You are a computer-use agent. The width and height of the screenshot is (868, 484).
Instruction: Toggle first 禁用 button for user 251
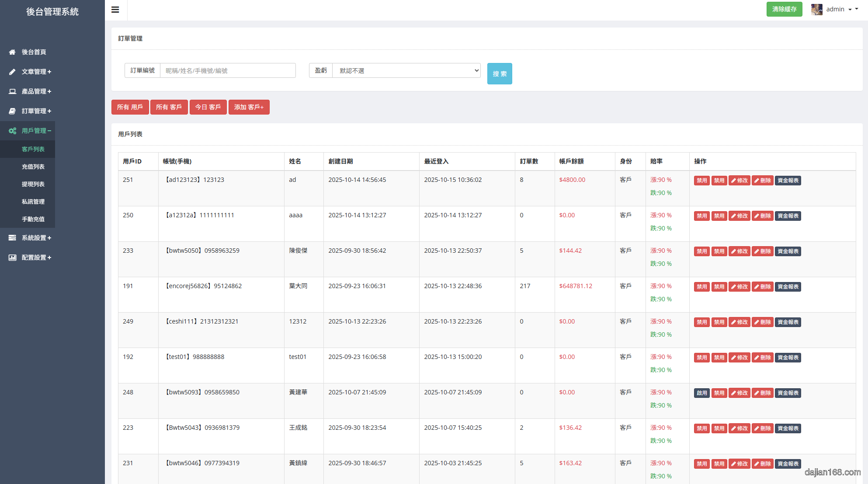click(701, 181)
